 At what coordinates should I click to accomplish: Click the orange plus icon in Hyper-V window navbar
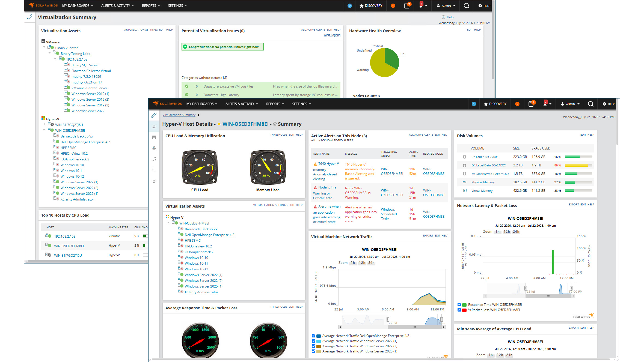pos(517,104)
